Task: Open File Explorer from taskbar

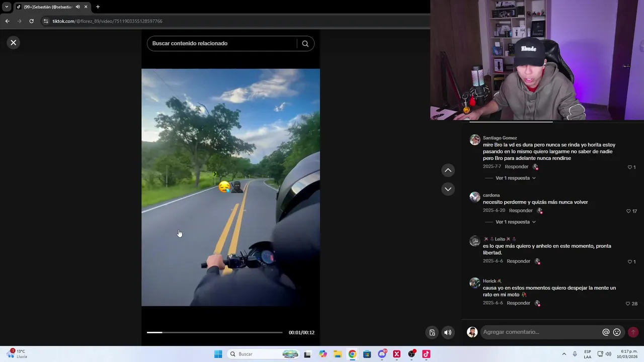Action: (338, 354)
